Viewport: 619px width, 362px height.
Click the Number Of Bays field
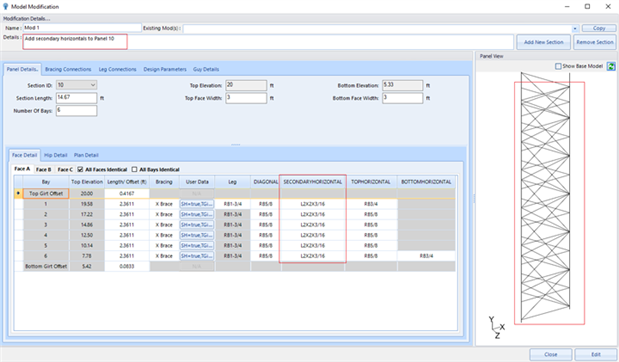tap(77, 111)
